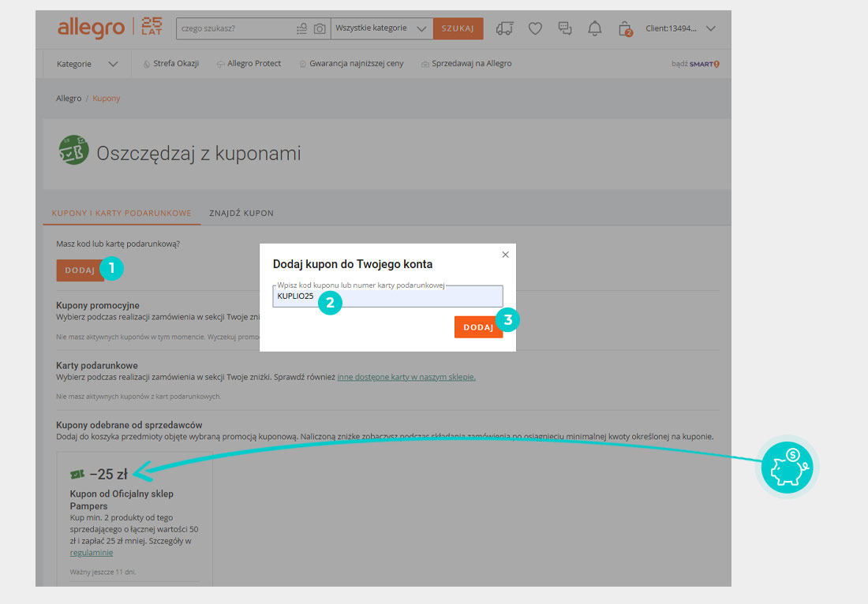Open the regulaminie link

[x=92, y=553]
